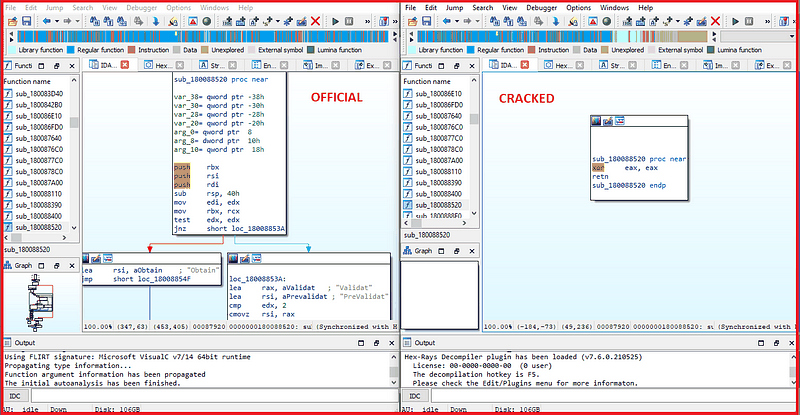This screenshot has width=800, height=415.
Task: Select sub_180088520 in OFFICIAL function list
Action: (x=39, y=227)
